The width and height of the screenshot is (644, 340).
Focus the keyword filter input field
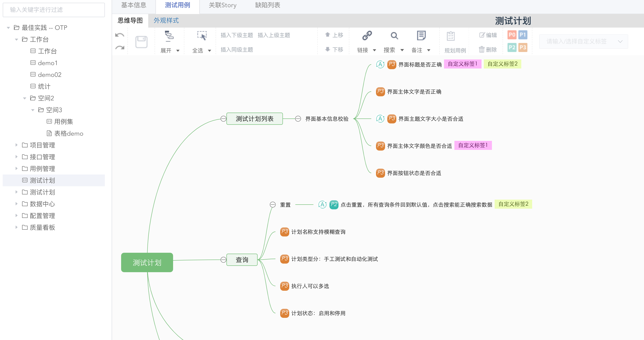click(54, 10)
